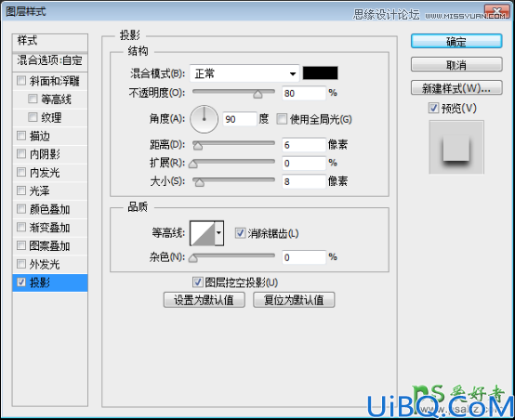Toggle the 消除锯齿 checkbox
The image size is (515, 420).
point(240,233)
